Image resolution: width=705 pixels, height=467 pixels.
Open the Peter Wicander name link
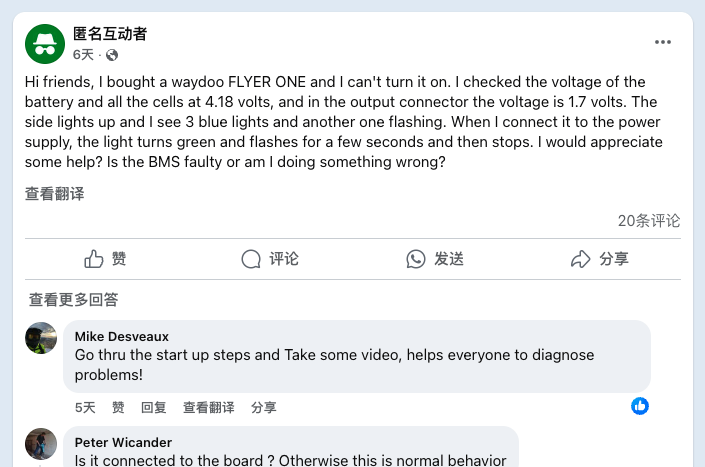[x=123, y=442]
